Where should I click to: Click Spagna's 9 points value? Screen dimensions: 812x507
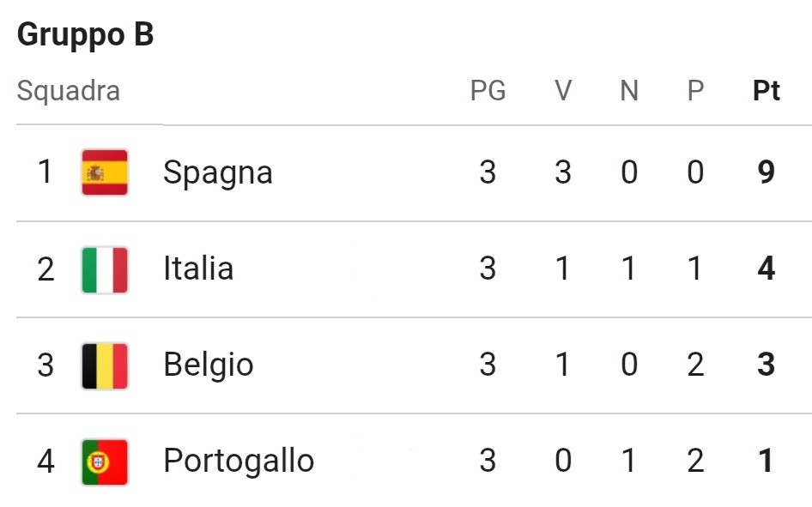767,172
